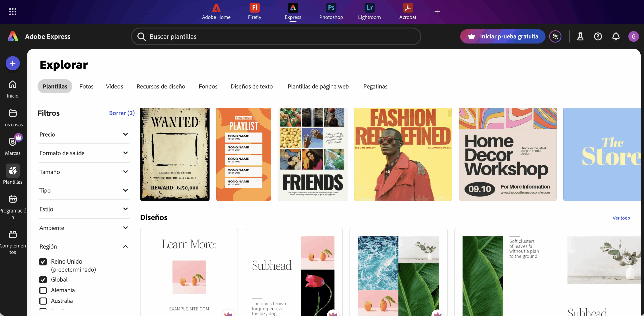Click the blue plus create button
This screenshot has width=644, height=316.
13,63
